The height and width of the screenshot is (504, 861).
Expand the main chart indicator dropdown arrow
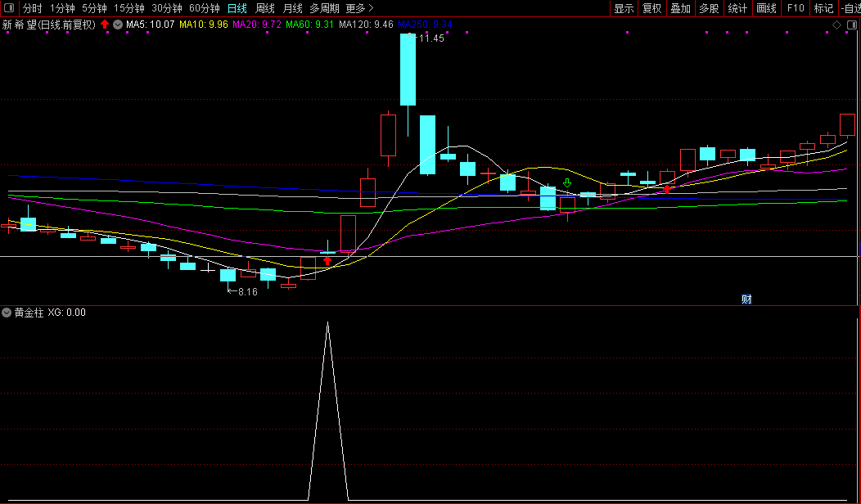(x=118, y=25)
